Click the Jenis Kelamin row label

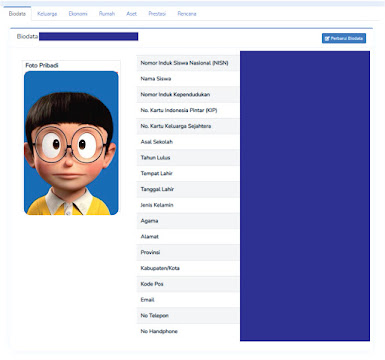pyautogui.click(x=157, y=205)
